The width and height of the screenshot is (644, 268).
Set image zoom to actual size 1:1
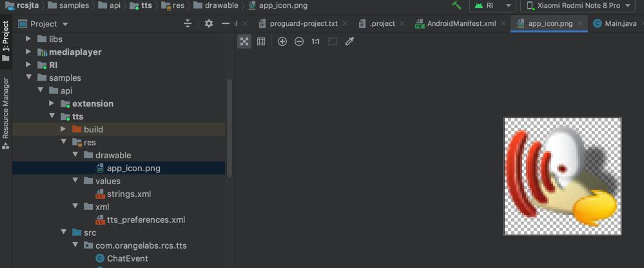pyautogui.click(x=315, y=41)
